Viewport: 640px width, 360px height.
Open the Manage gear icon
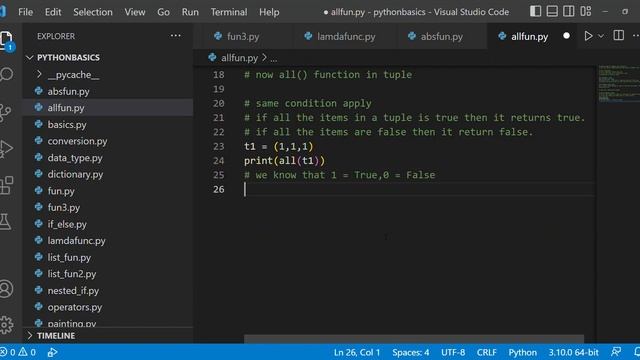(x=6, y=324)
